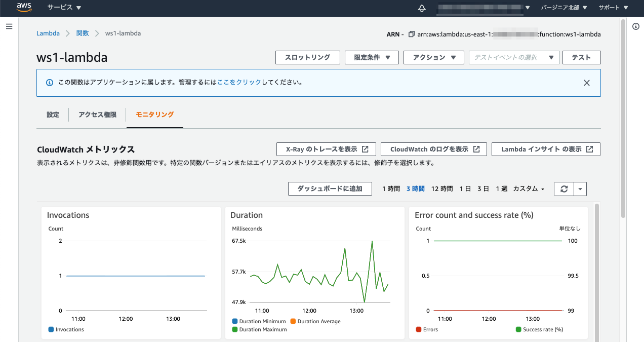The width and height of the screenshot is (644, 342).
Task: Open the テストイベントの選択 test event selector
Action: [514, 57]
